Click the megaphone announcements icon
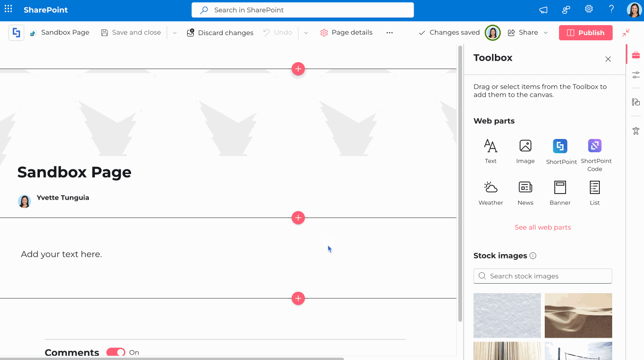The image size is (644, 360). (543, 9)
